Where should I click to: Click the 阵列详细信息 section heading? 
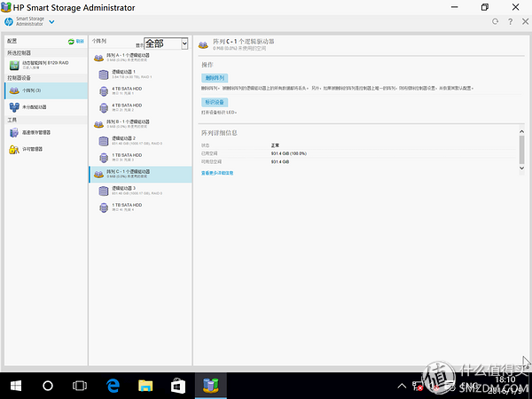pos(219,133)
